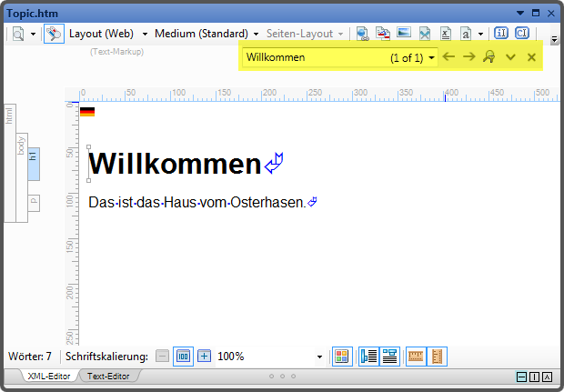The image size is (564, 392).
Task: Open the 100% zoom level combo box
Action: 318,357
